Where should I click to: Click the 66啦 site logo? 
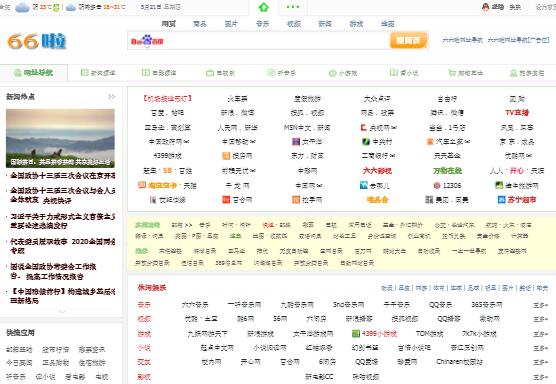(x=37, y=41)
